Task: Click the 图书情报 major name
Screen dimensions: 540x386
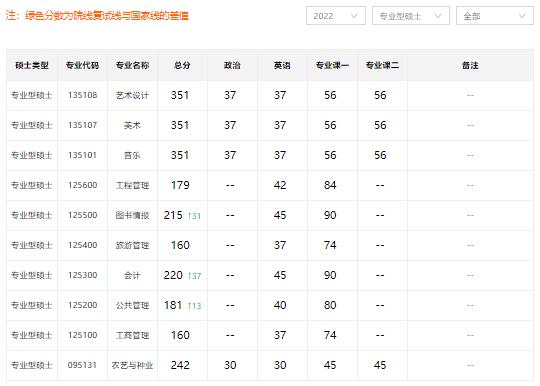Action: tap(132, 215)
